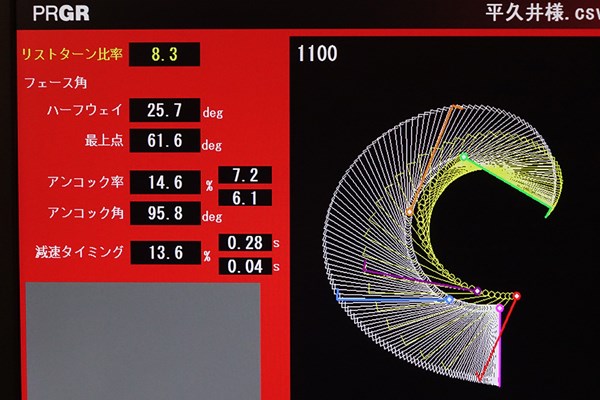The width and height of the screenshot is (600, 400).
Task: Click the gray empty panel area
Action: (143, 341)
